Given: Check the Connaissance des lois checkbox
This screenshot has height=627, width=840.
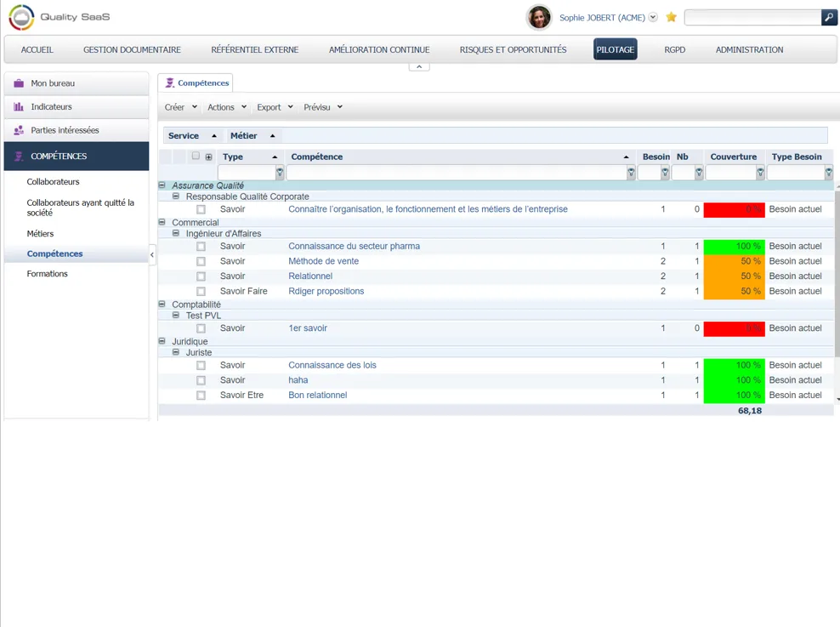Looking at the screenshot, I should coord(201,366).
